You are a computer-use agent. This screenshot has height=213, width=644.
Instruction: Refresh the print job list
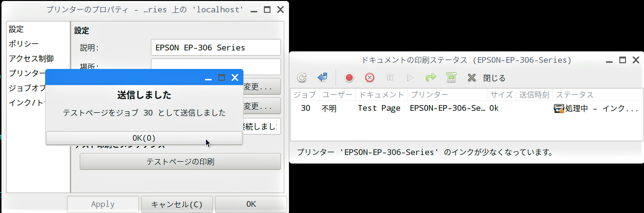click(x=302, y=77)
